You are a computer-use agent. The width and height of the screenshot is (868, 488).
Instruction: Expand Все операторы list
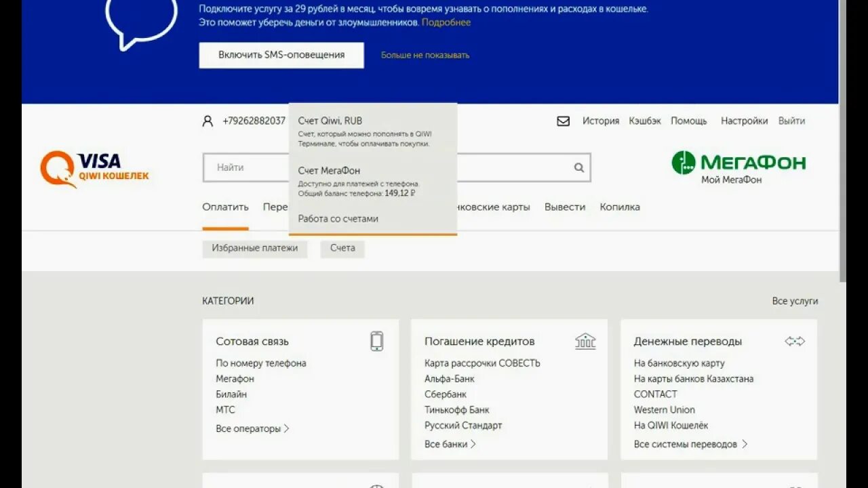[253, 428]
